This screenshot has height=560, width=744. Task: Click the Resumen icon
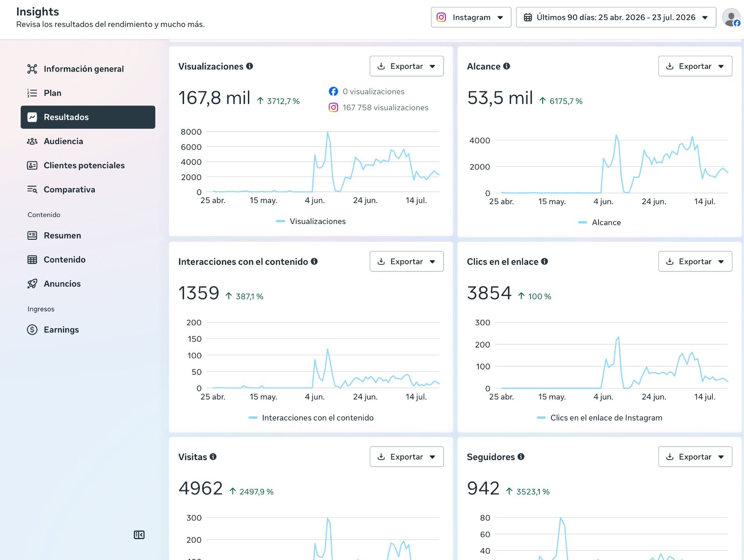[x=32, y=236]
